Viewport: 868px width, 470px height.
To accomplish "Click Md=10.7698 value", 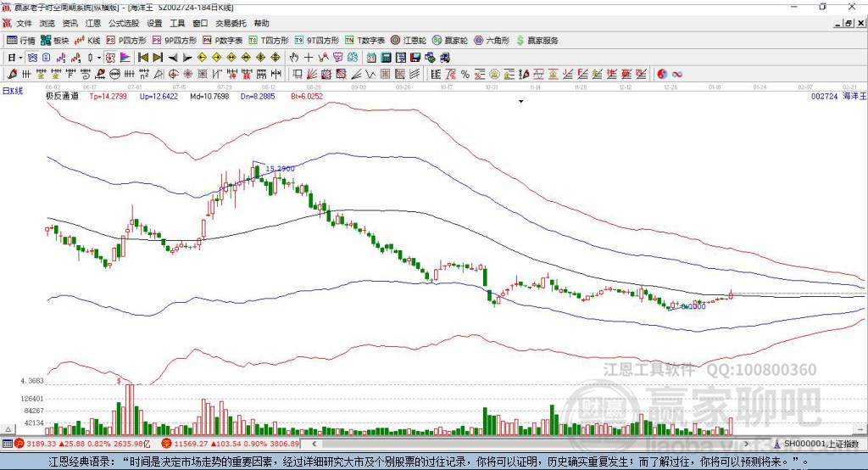I will click(209, 97).
